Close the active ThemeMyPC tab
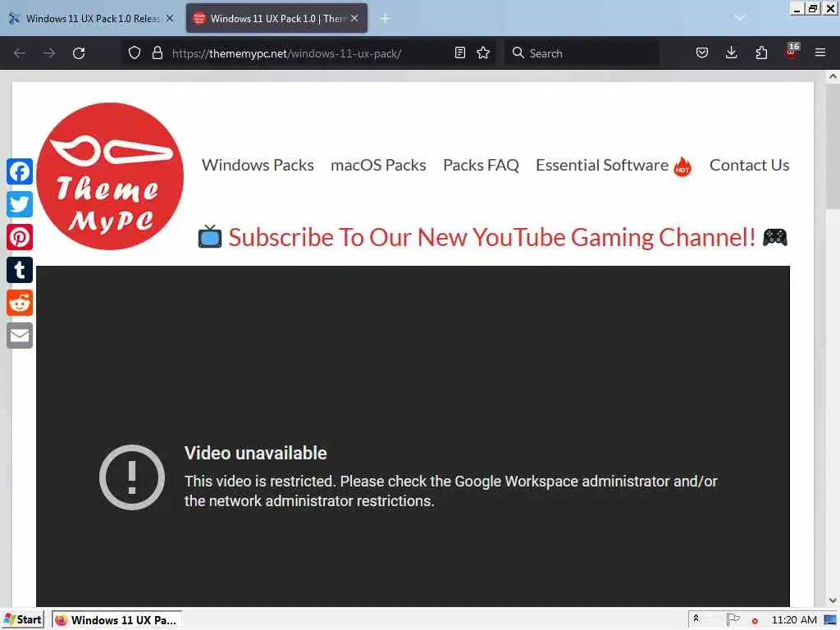This screenshot has width=840, height=630. click(354, 18)
